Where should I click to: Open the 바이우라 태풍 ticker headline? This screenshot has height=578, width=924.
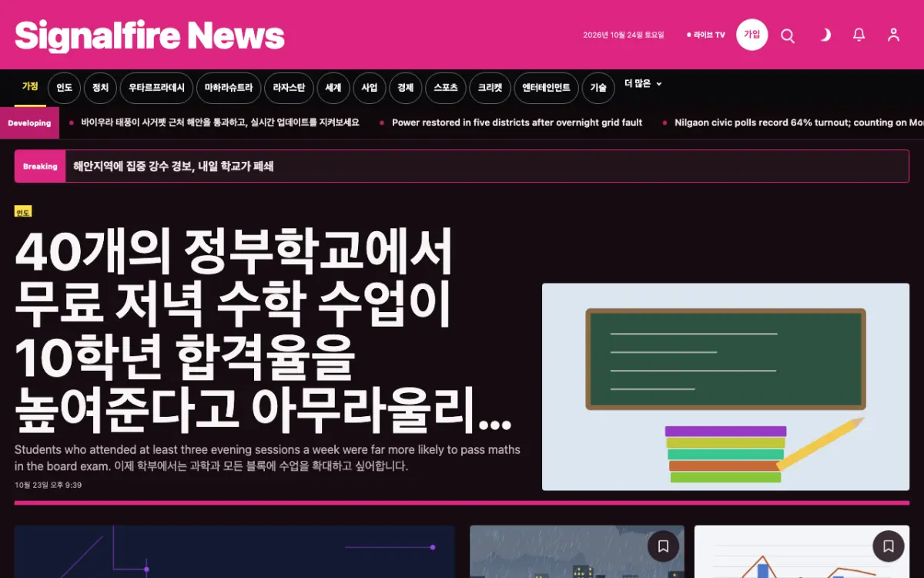pyautogui.click(x=220, y=123)
